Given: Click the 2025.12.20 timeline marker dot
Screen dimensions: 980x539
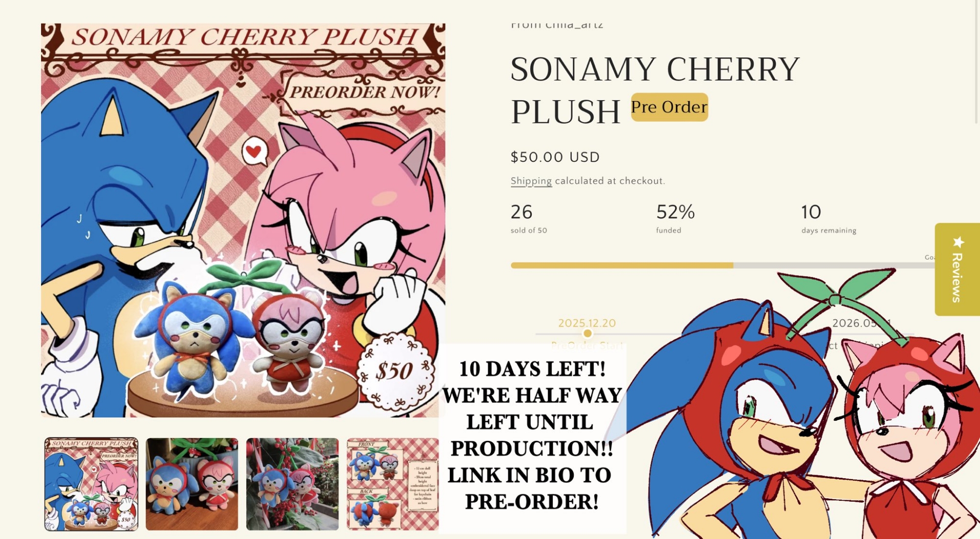Looking at the screenshot, I should tap(587, 334).
